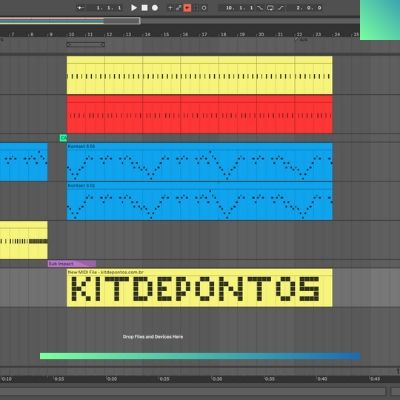Image resolution: width=400 pixels, height=400 pixels.
Task: Arm the round Arrangement Record button
Action: tap(155, 8)
